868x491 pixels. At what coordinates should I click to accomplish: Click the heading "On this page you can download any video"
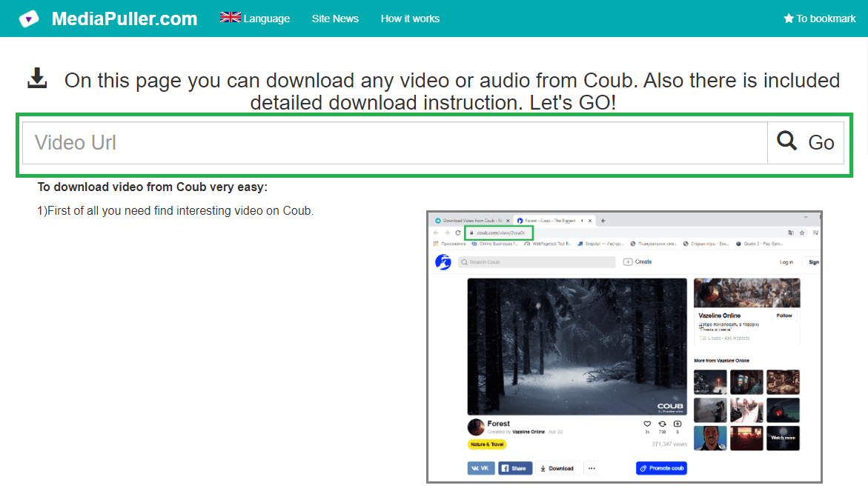[451, 91]
